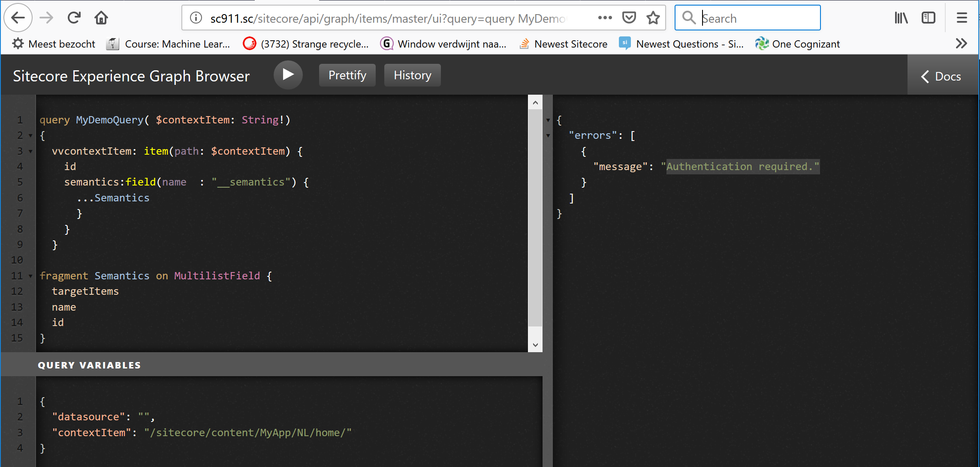Click the targetItems field on line 12
980x467 pixels.
click(85, 291)
